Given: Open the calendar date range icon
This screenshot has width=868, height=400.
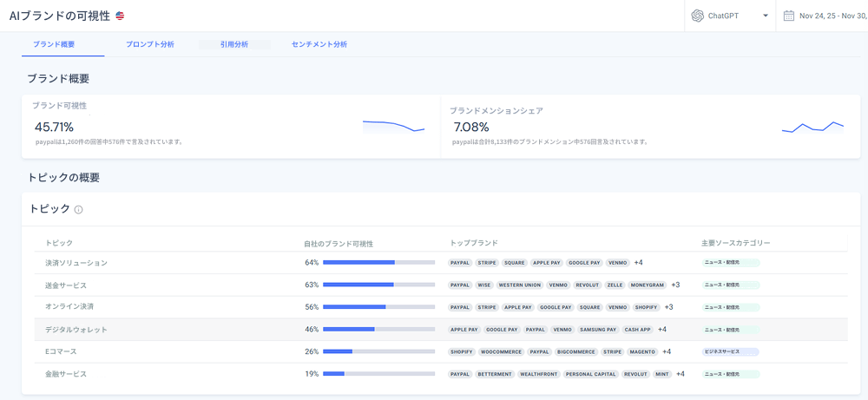Looking at the screenshot, I should pyautogui.click(x=788, y=16).
